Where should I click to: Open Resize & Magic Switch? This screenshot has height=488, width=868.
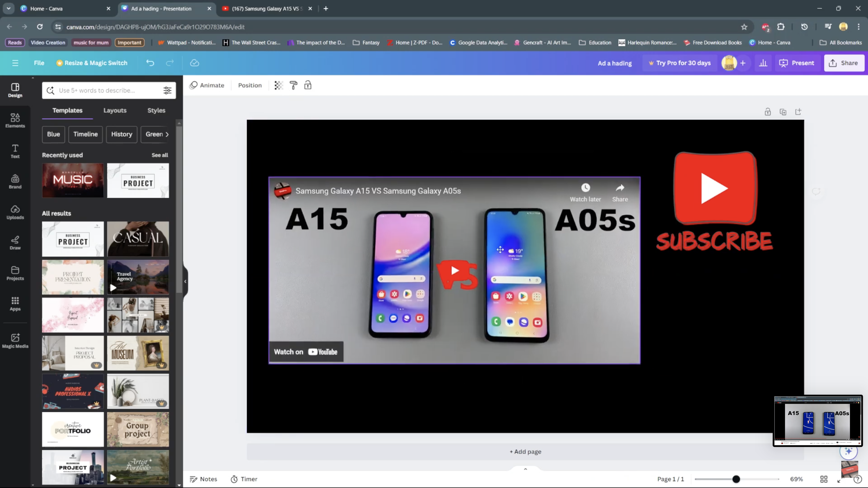click(x=92, y=63)
